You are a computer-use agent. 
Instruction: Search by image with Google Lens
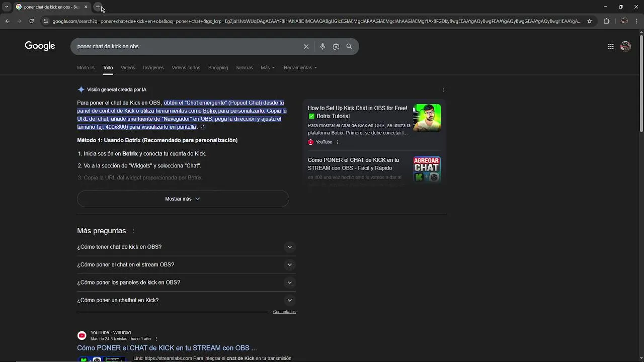pyautogui.click(x=336, y=46)
